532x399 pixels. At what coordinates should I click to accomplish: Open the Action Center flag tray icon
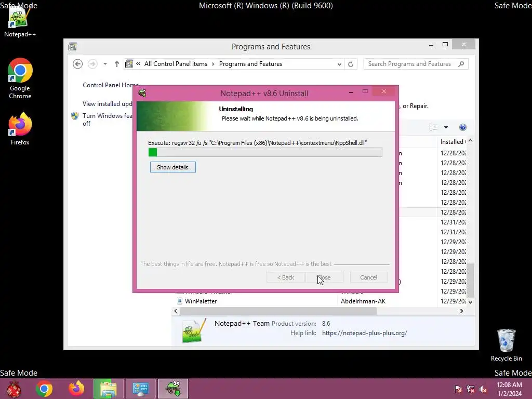click(458, 389)
